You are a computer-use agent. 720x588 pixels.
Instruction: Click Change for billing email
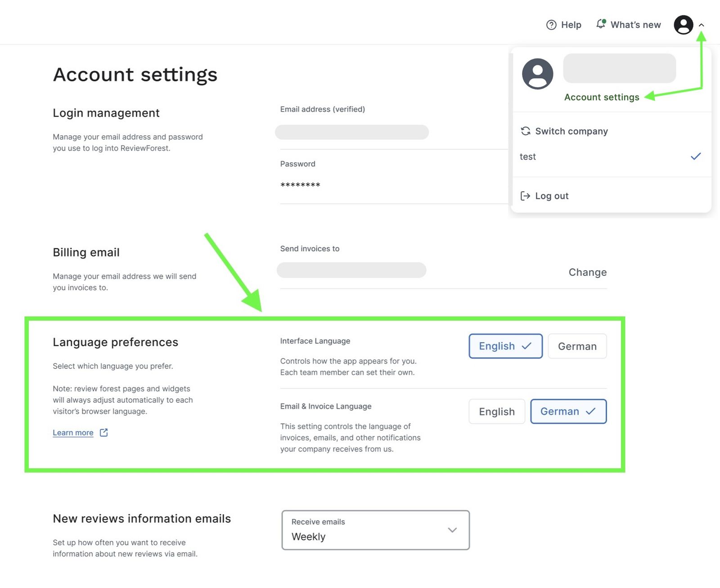[x=587, y=272]
